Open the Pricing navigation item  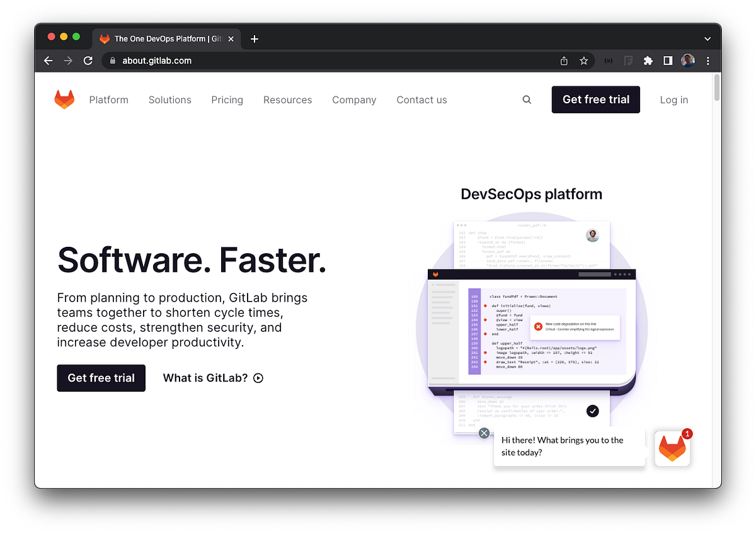click(227, 99)
